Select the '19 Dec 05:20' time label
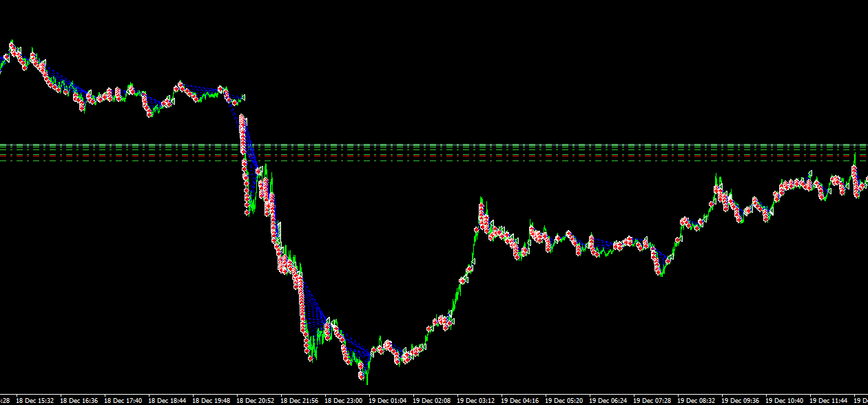Viewport: 868px width, 405px height. pyautogui.click(x=564, y=400)
